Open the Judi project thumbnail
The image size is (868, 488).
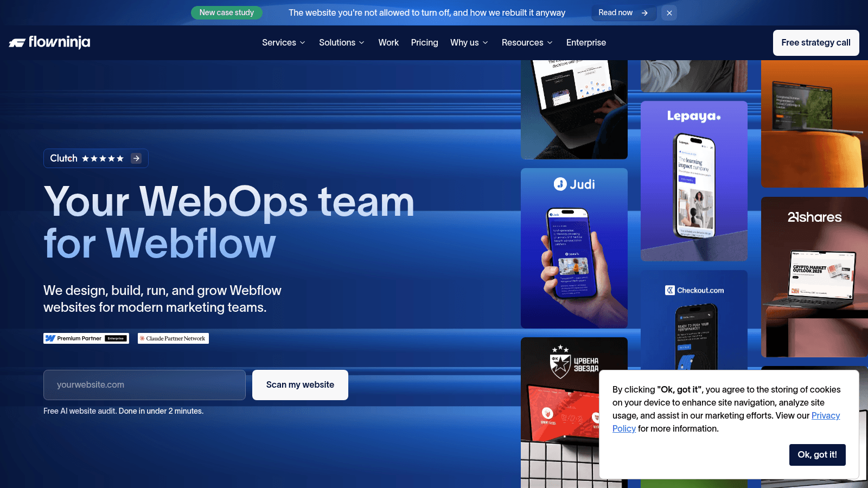[x=574, y=248]
